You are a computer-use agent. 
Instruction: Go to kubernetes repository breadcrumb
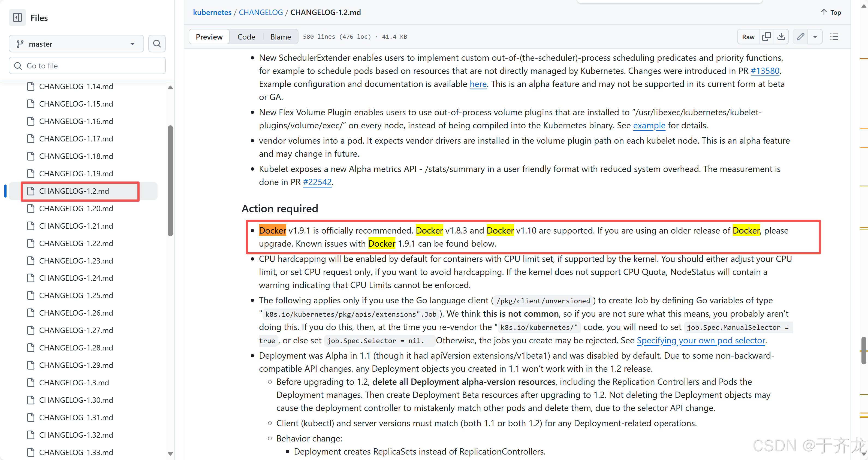[x=212, y=13]
